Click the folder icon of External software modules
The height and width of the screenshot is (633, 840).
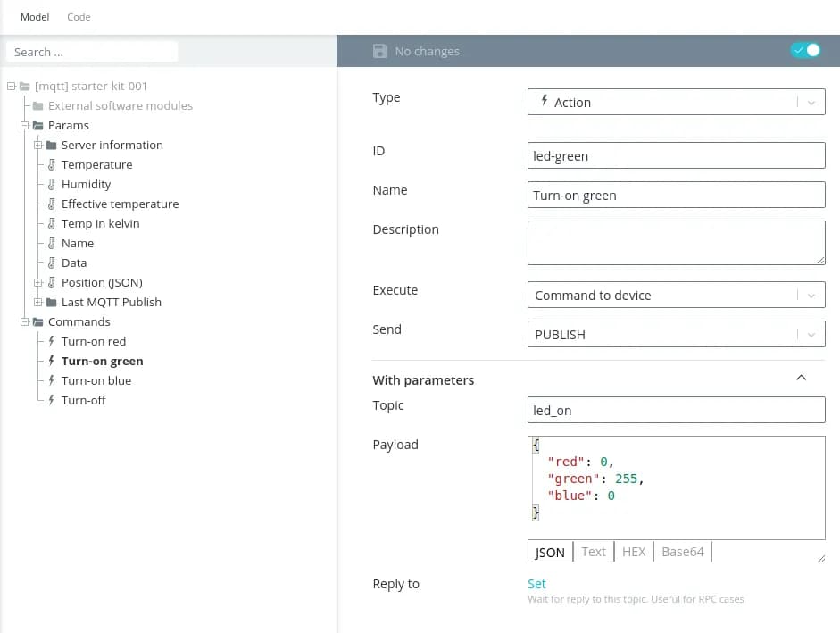tap(38, 106)
